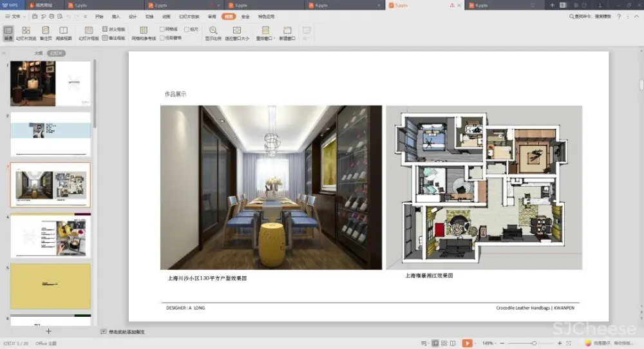Fit slide to window (适应窗口大小)
The height and width of the screenshot is (349, 644).
coord(237,33)
